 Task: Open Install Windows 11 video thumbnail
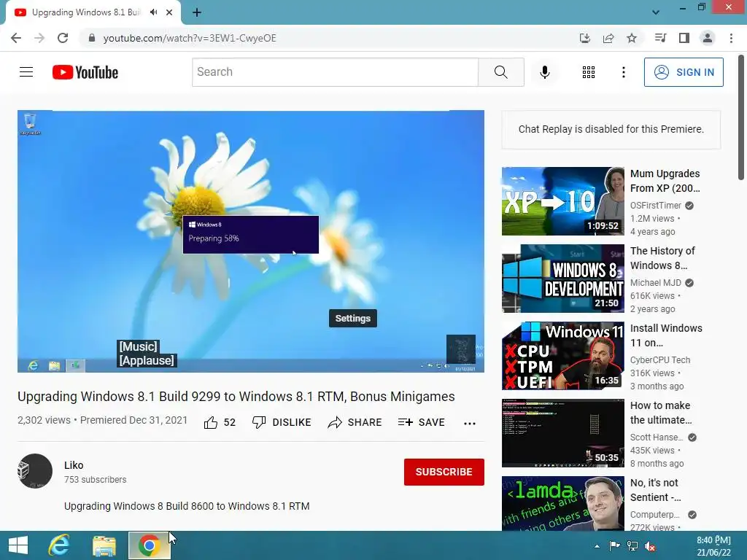562,356
